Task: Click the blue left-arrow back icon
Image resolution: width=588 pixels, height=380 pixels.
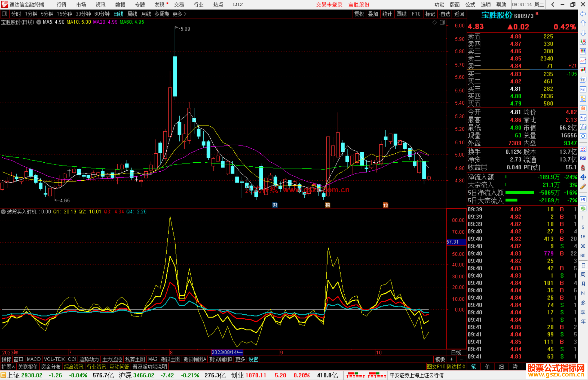Action: (583, 14)
